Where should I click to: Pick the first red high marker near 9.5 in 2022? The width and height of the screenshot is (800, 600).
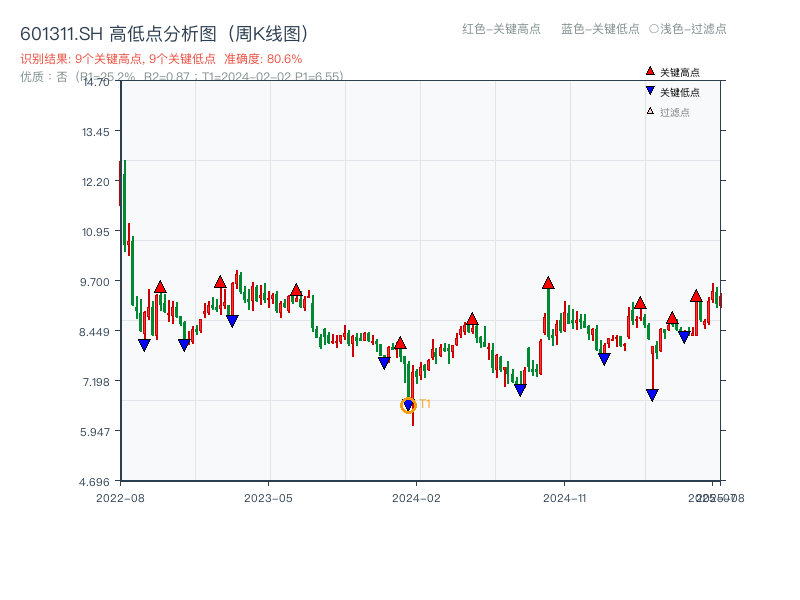tap(160, 287)
